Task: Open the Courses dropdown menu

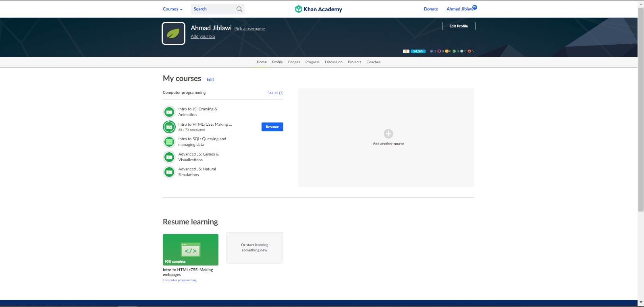Action: (x=172, y=9)
